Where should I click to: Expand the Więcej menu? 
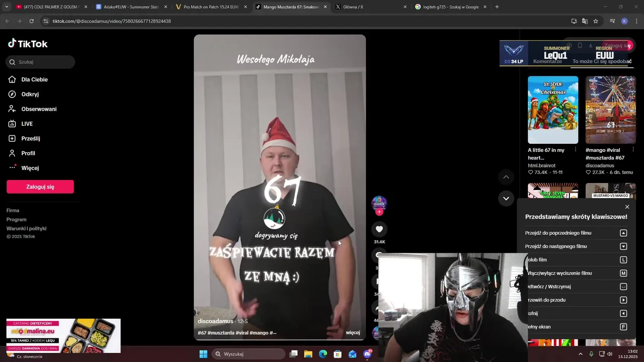tap(30, 168)
